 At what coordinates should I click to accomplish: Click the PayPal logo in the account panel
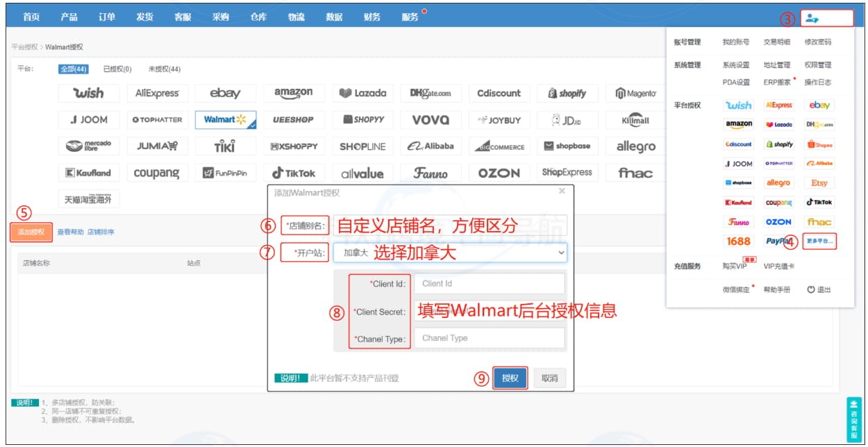778,242
